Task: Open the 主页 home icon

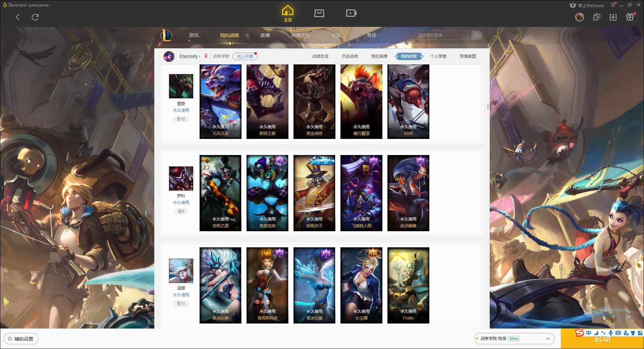Action: [x=288, y=14]
